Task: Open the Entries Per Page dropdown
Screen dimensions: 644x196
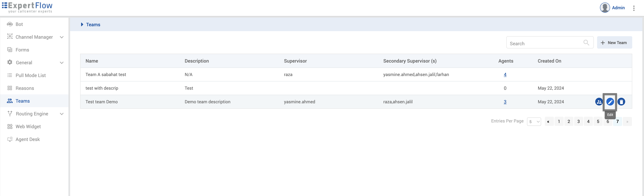Action: (534, 122)
